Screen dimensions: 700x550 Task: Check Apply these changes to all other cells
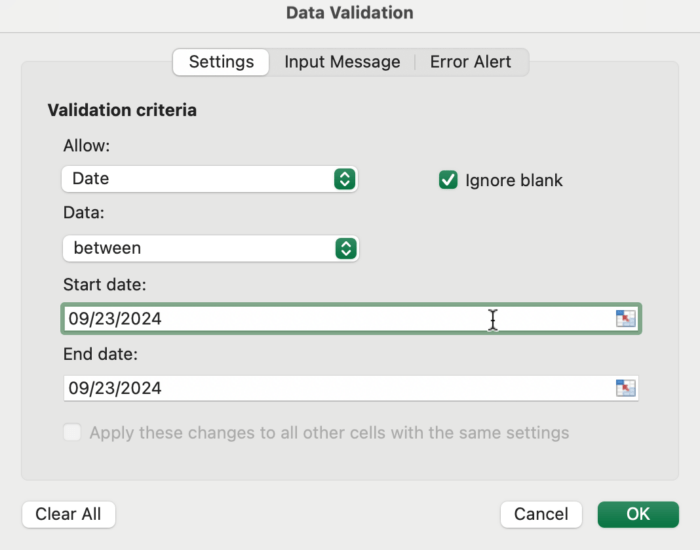(x=72, y=433)
